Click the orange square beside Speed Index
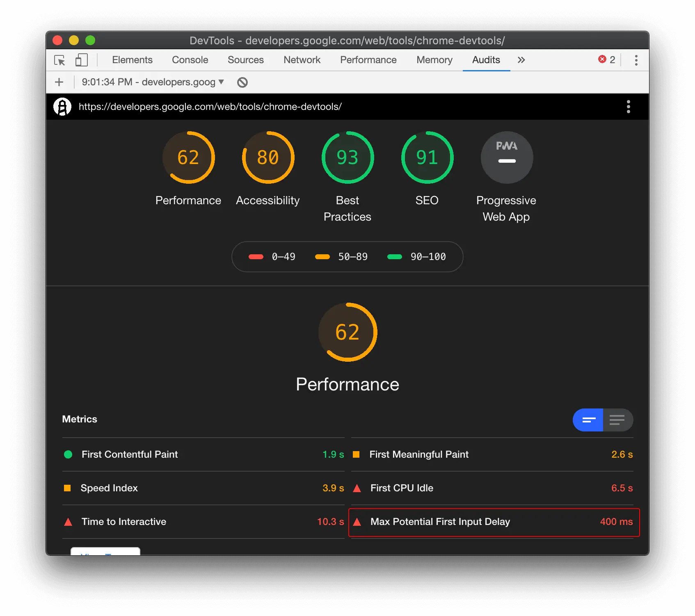This screenshot has height=616, width=695. (67, 488)
